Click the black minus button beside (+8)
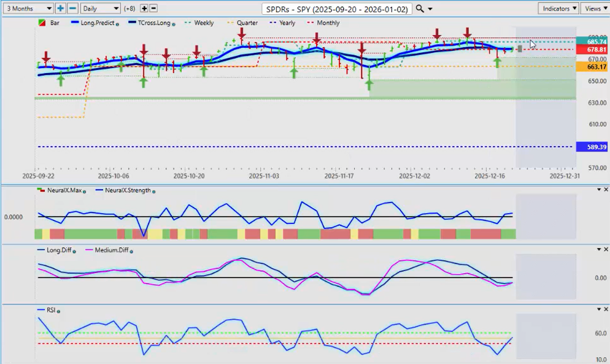Screen dimensions: 610x364 point(153,9)
